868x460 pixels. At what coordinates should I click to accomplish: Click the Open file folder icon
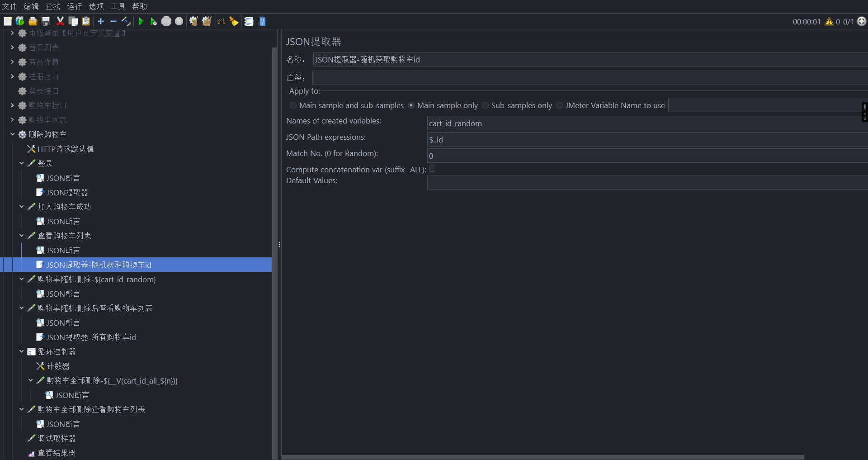click(33, 21)
